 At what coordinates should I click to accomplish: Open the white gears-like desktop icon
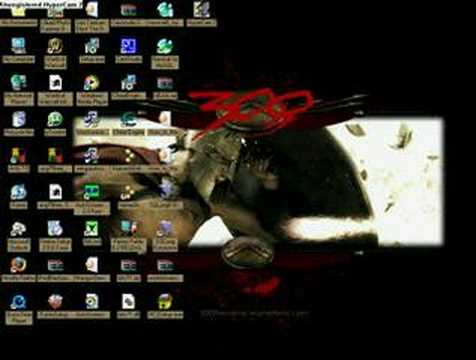(18, 229)
